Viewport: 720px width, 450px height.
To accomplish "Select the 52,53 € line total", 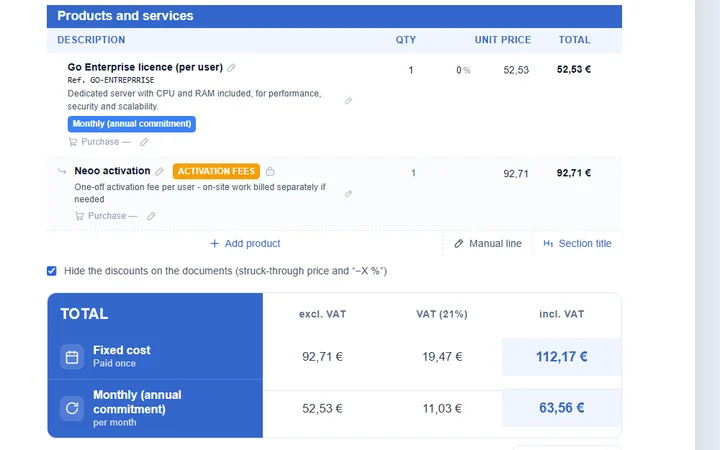I will point(574,69).
